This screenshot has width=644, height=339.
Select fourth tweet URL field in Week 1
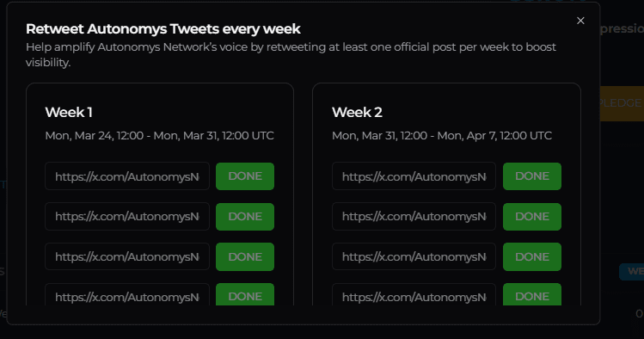(127, 294)
